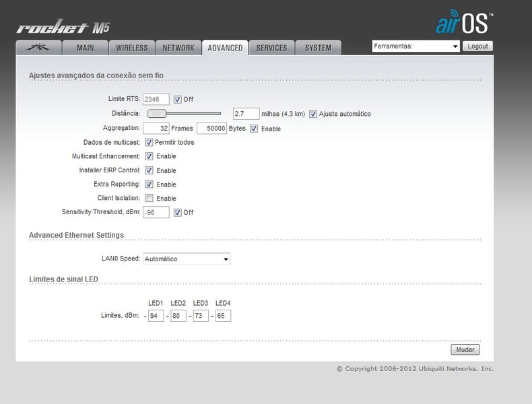Toggle Ajuste automático checkbox

click(313, 114)
